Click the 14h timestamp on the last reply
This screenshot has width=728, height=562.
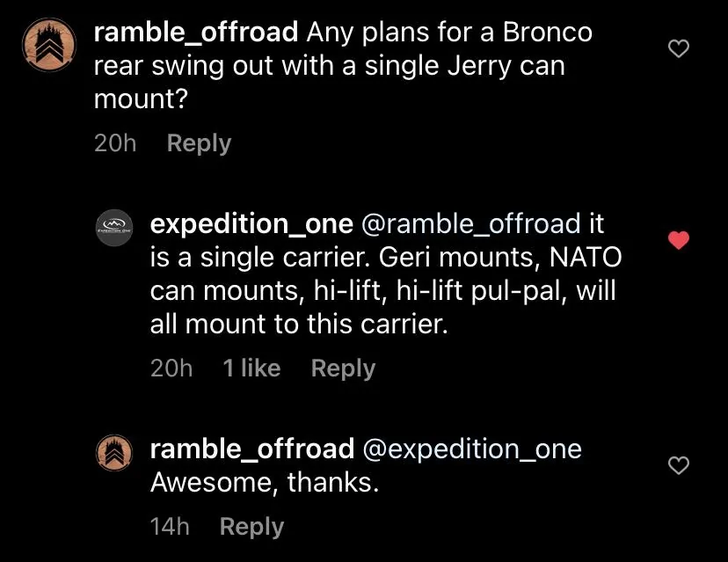(170, 527)
